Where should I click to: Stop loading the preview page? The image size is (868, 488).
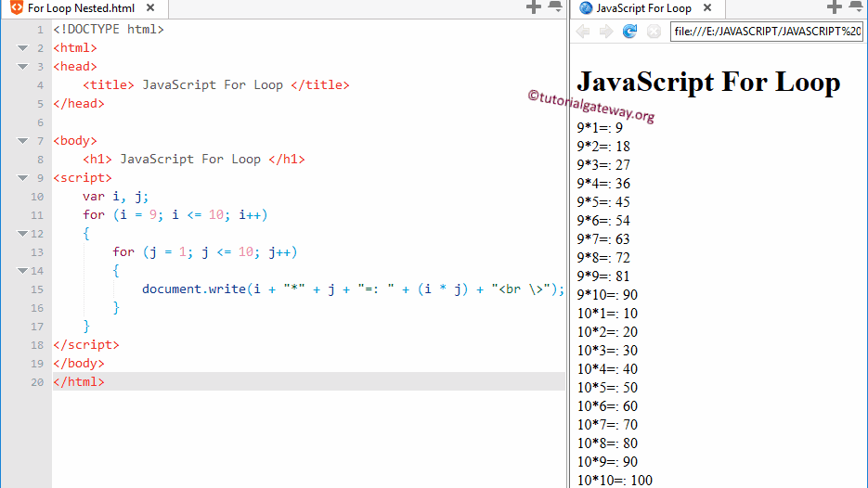pyautogui.click(x=654, y=32)
